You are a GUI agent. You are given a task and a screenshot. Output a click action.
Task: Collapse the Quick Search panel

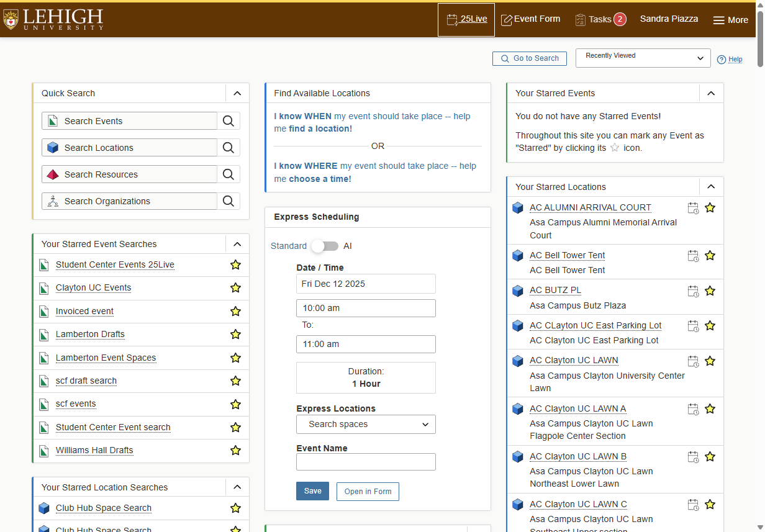[x=237, y=93]
